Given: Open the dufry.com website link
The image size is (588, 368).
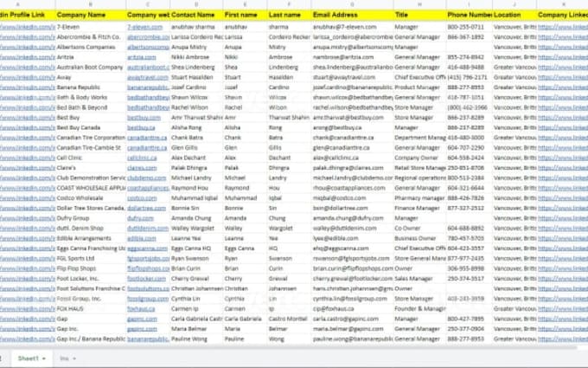Looking at the screenshot, I should point(140,218).
